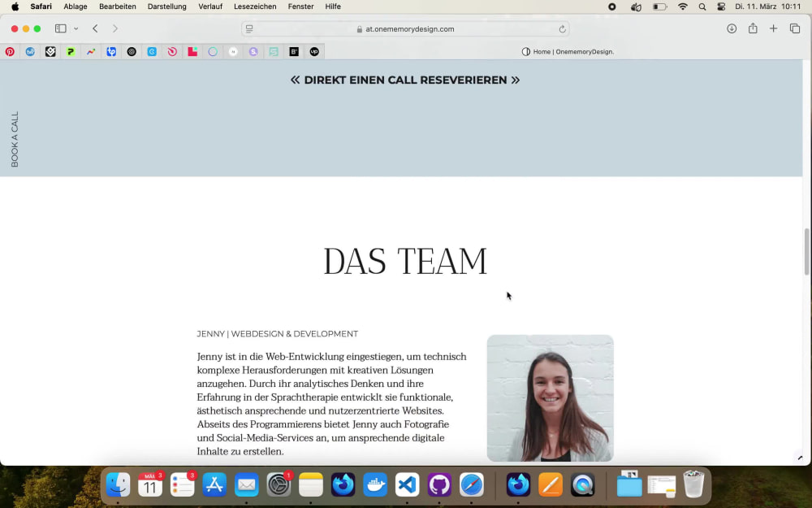The height and width of the screenshot is (508, 812).
Task: Open the Wi-Fi status menu
Action: pyautogui.click(x=683, y=7)
